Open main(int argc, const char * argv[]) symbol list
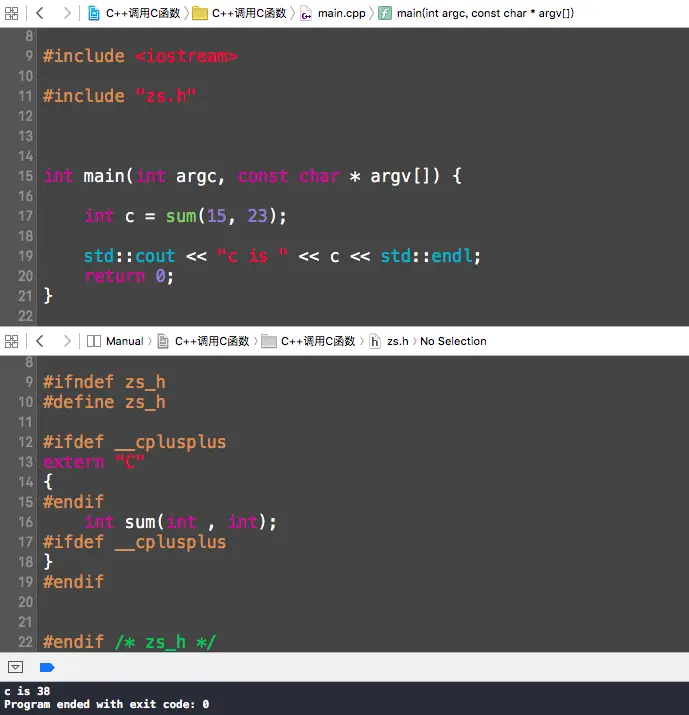This screenshot has width=689, height=715. pos(485,13)
